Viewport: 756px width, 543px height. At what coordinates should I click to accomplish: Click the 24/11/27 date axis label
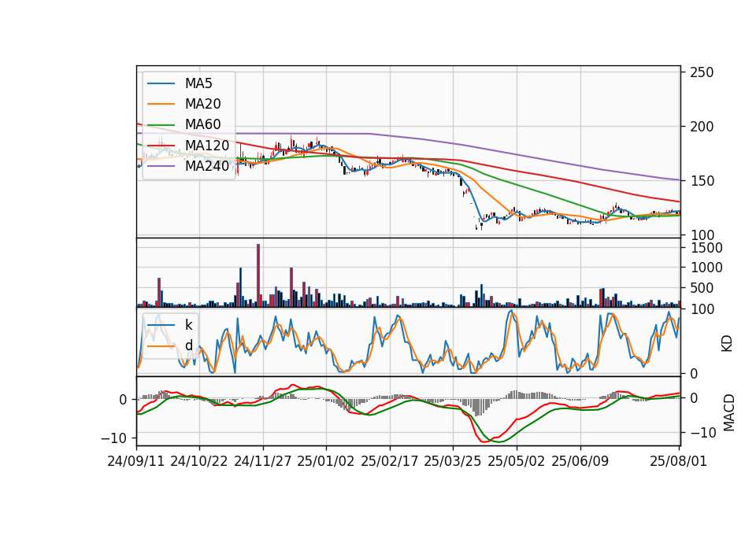pos(263,461)
